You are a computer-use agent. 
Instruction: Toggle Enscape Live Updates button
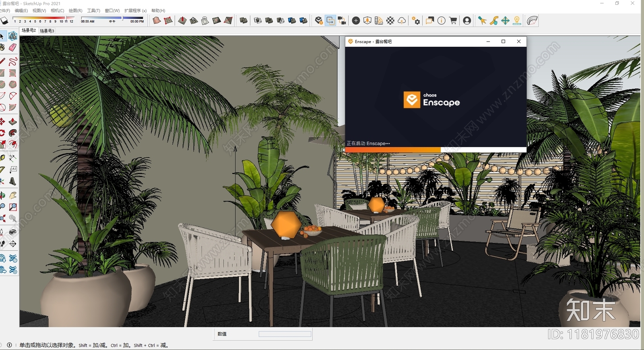click(330, 21)
